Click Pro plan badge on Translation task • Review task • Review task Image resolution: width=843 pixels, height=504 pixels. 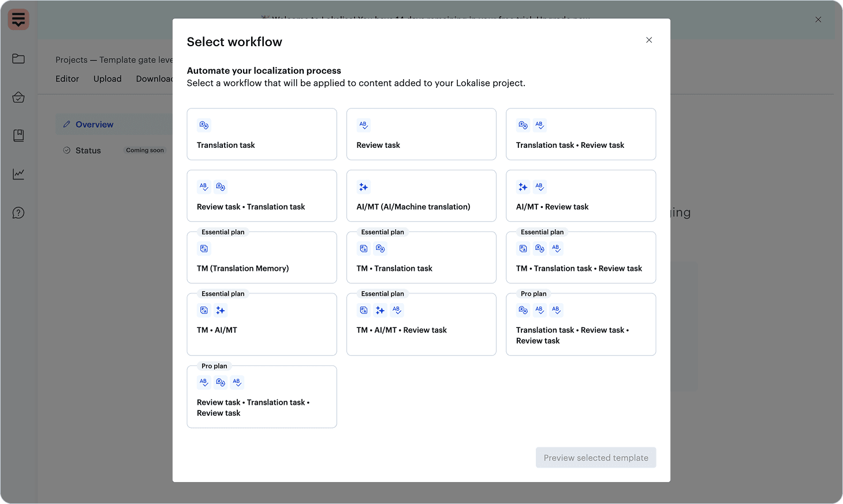click(x=534, y=294)
